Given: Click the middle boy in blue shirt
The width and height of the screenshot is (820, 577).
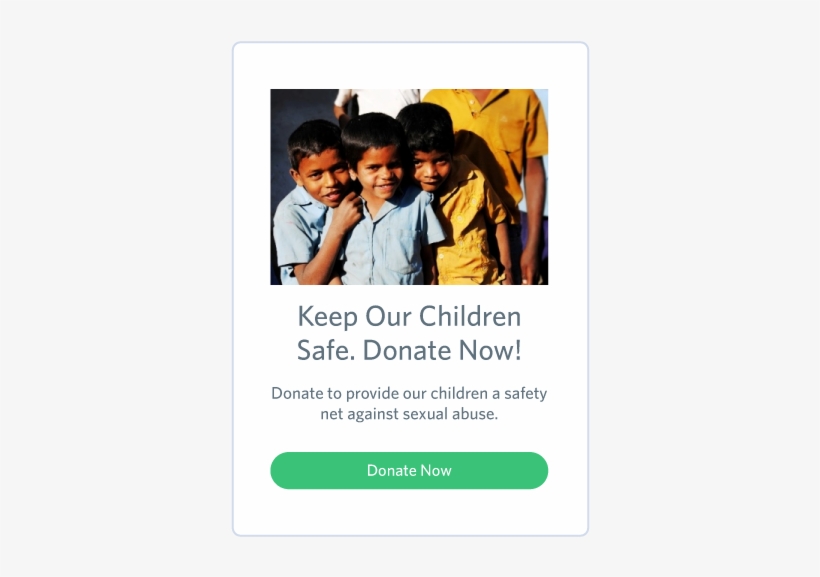Looking at the screenshot, I should click(384, 204).
